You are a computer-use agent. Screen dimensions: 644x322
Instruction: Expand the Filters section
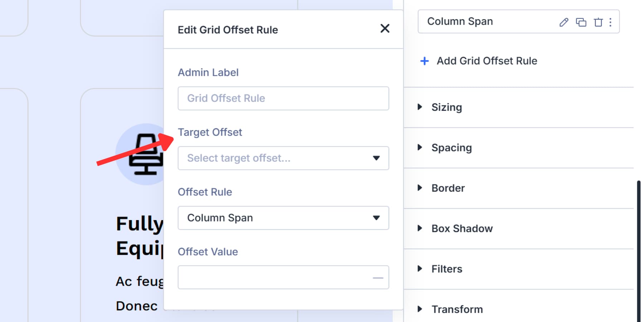pyautogui.click(x=447, y=269)
